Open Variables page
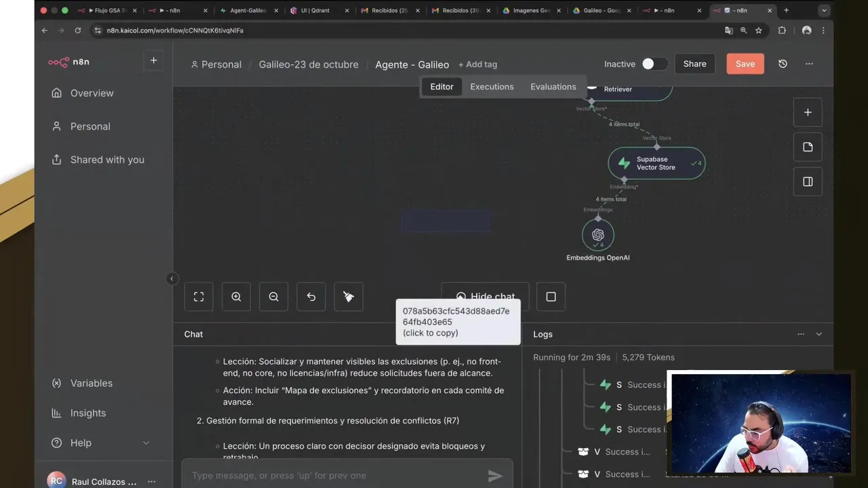 pyautogui.click(x=92, y=383)
